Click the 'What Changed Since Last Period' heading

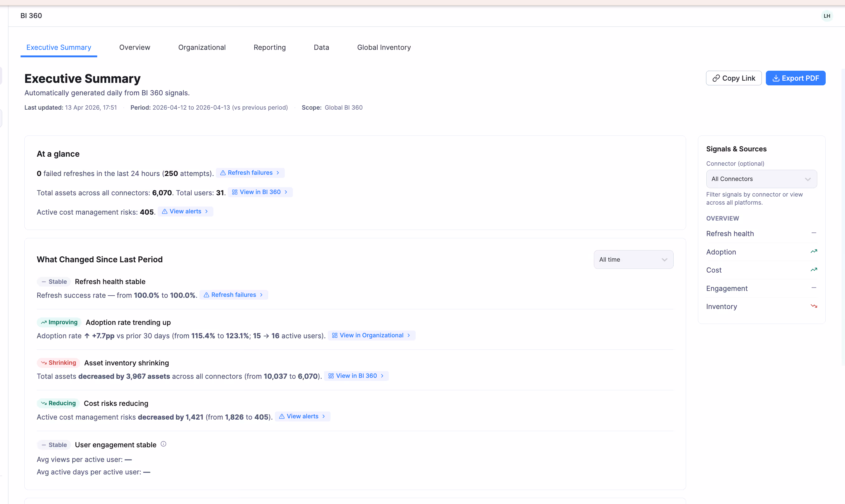[99, 259]
